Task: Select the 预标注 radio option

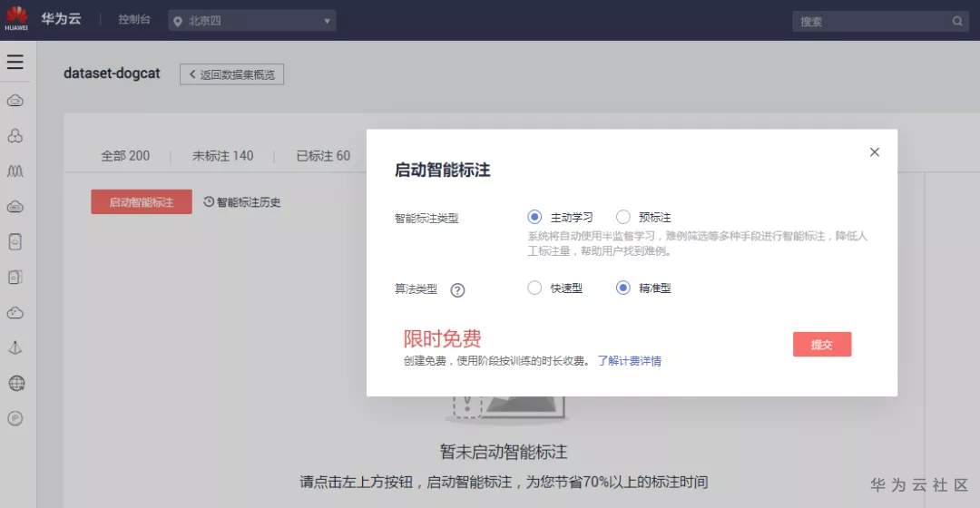Action: [x=623, y=217]
